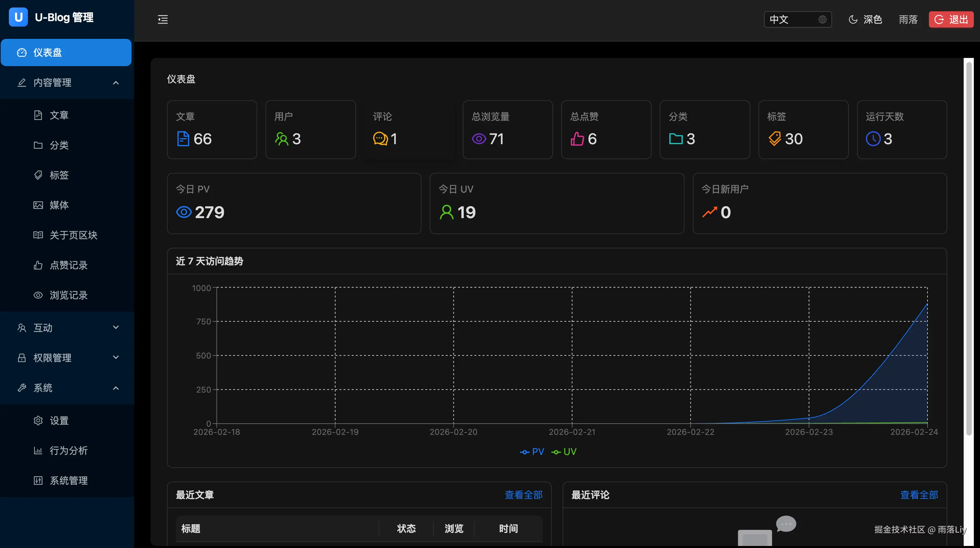This screenshot has width=980, height=548.
Task: Toggle the 深色 dark mode switch
Action: [865, 19]
